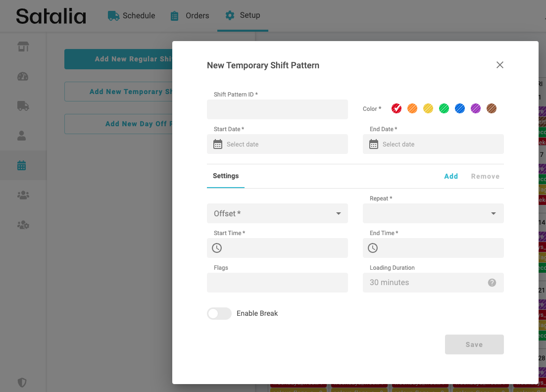
Task: Select the calendar icon in left sidebar
Action: [22, 165]
